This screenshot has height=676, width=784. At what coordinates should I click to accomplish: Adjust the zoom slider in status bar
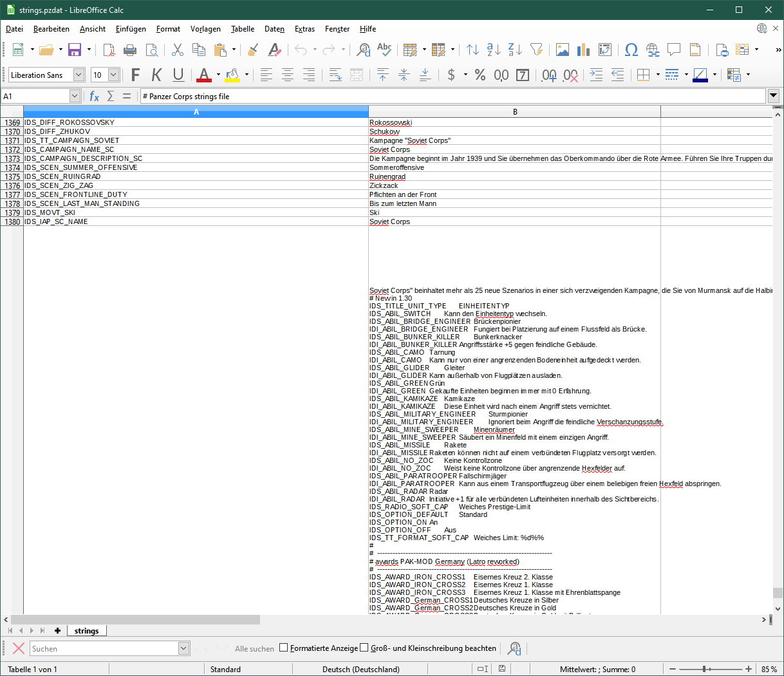coord(705,669)
